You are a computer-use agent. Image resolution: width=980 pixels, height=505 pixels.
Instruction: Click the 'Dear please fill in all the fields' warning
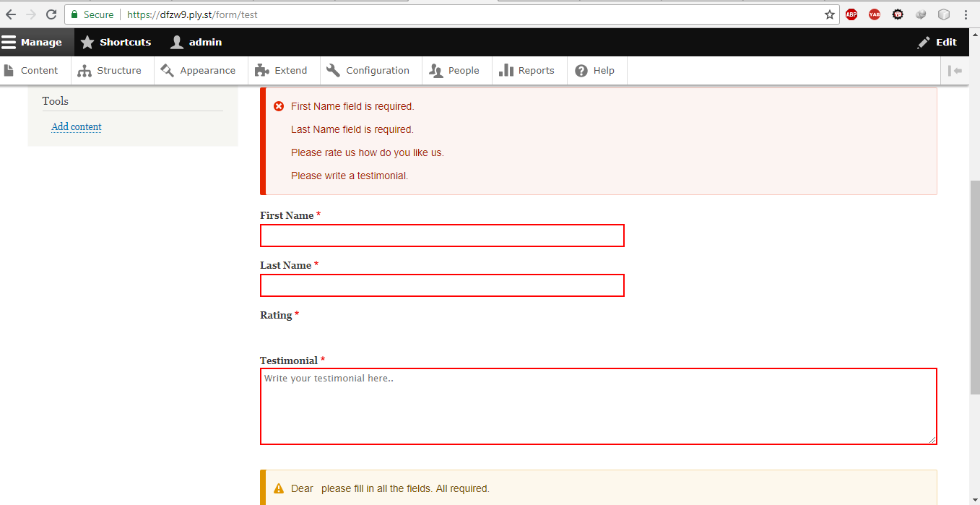(x=390, y=488)
